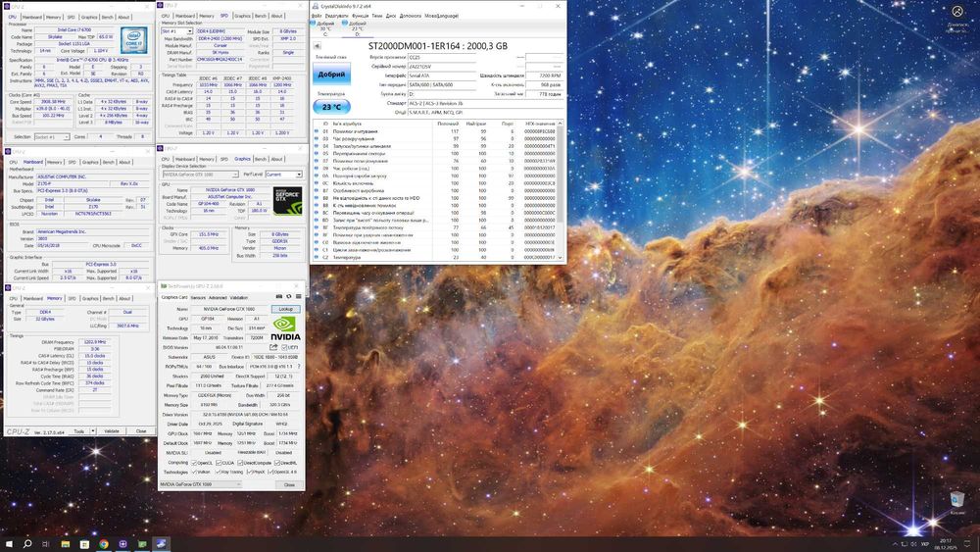980x552 pixels.
Task: Click the scroll-down arrow of the attribute list
Action: [x=560, y=258]
